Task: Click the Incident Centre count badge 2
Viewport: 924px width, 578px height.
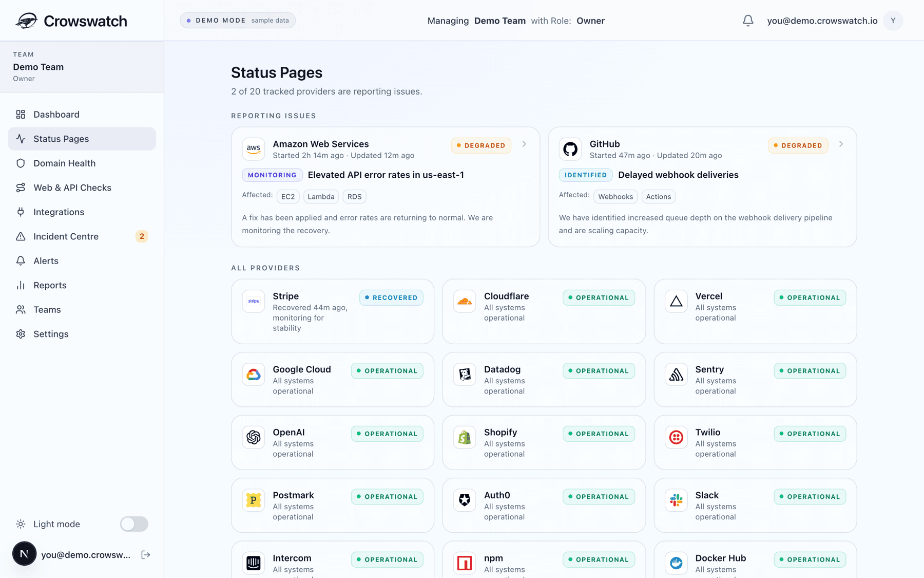Action: pos(142,236)
